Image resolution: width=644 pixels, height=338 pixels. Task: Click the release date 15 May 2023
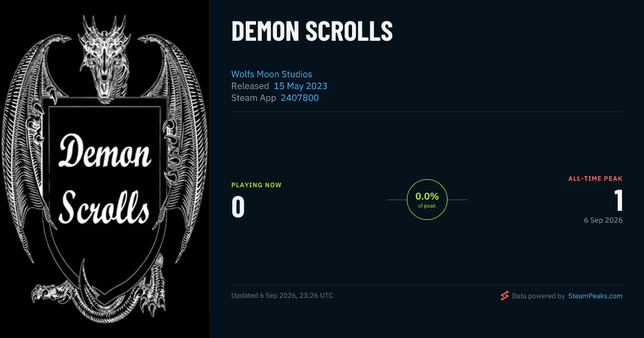[301, 86]
